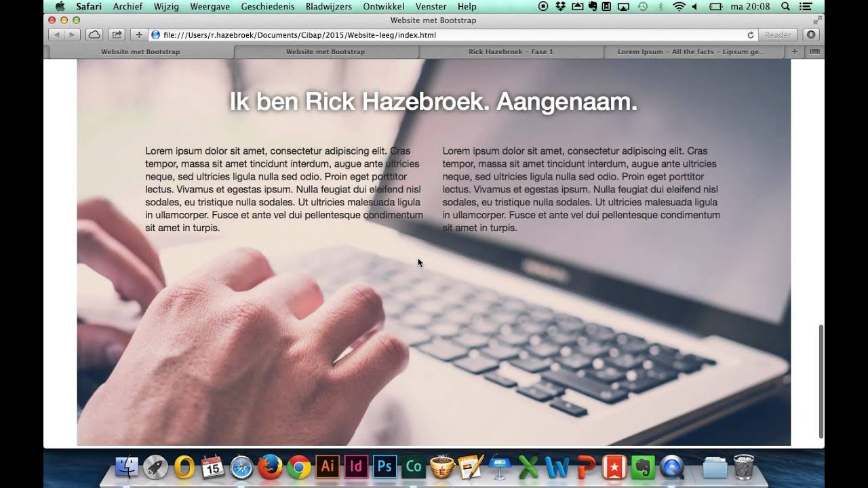Launch Google Chrome from the Dock
Viewport: 868px width, 488px height.
pyautogui.click(x=299, y=466)
